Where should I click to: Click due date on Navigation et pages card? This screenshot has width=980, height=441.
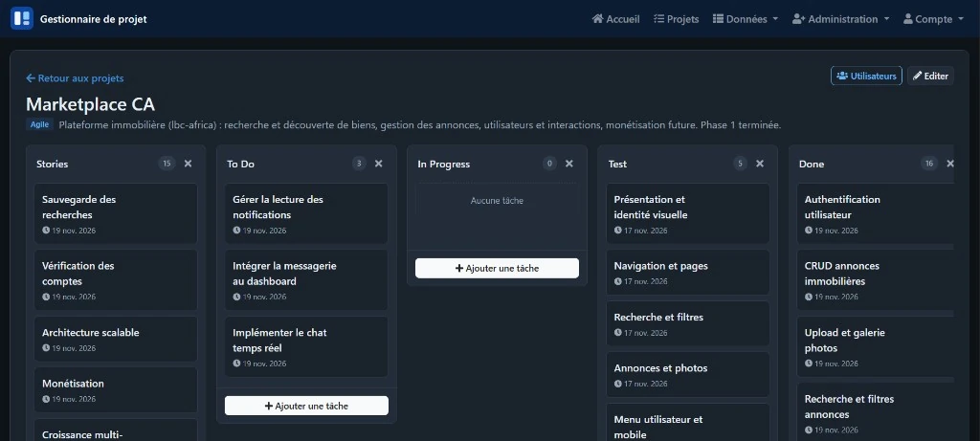pos(640,281)
